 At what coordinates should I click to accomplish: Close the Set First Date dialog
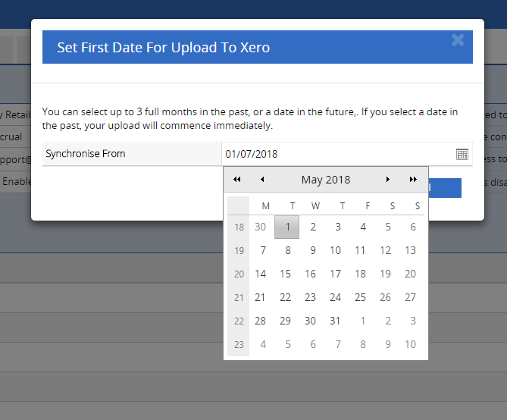pyautogui.click(x=458, y=40)
